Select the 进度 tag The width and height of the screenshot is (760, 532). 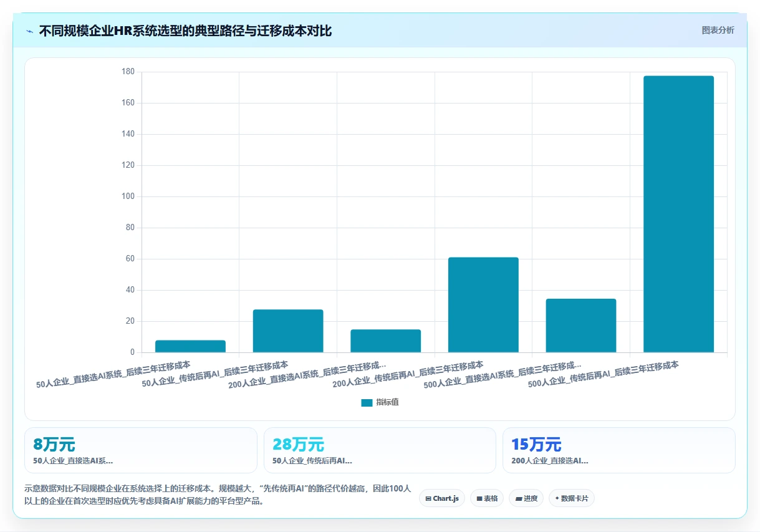pyautogui.click(x=526, y=498)
